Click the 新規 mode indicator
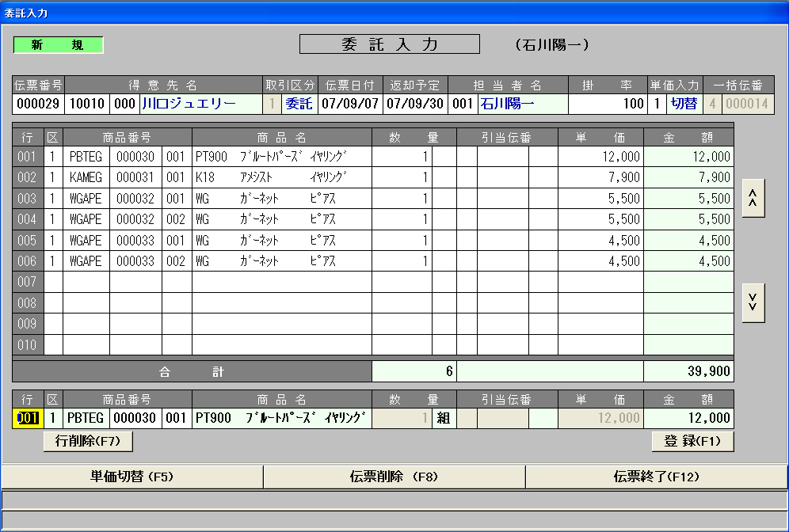789x532 pixels. pos(58,45)
